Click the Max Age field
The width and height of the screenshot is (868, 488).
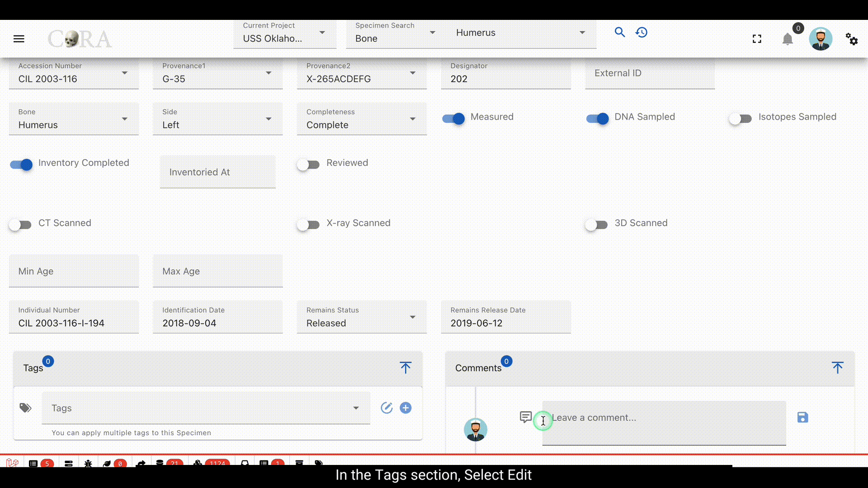pyautogui.click(x=218, y=271)
